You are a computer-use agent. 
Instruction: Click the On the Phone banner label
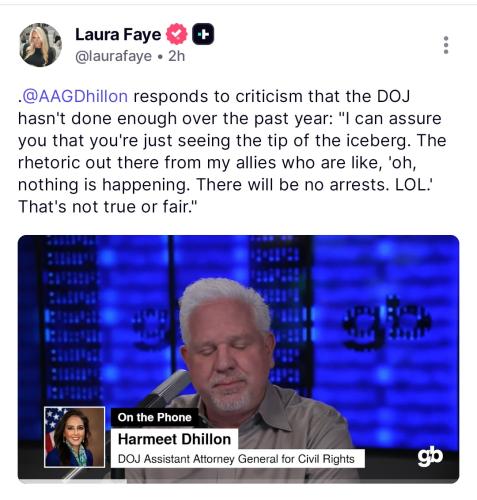pos(154,417)
